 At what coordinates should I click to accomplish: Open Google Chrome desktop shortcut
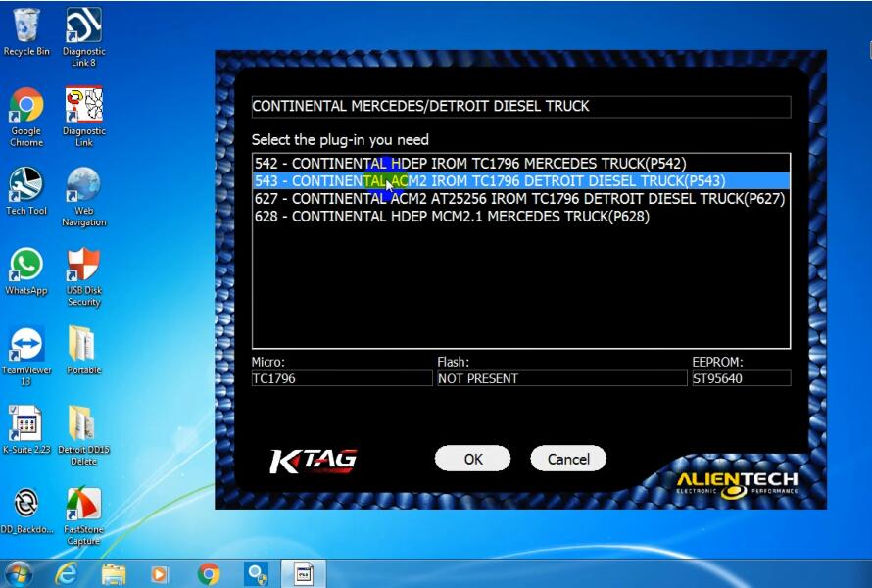click(x=26, y=117)
